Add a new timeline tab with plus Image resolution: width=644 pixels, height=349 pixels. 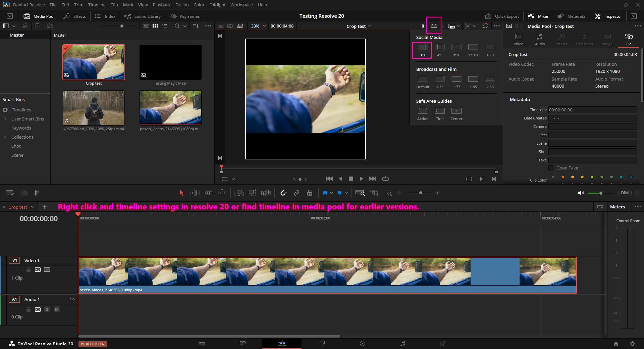pyautogui.click(x=45, y=207)
